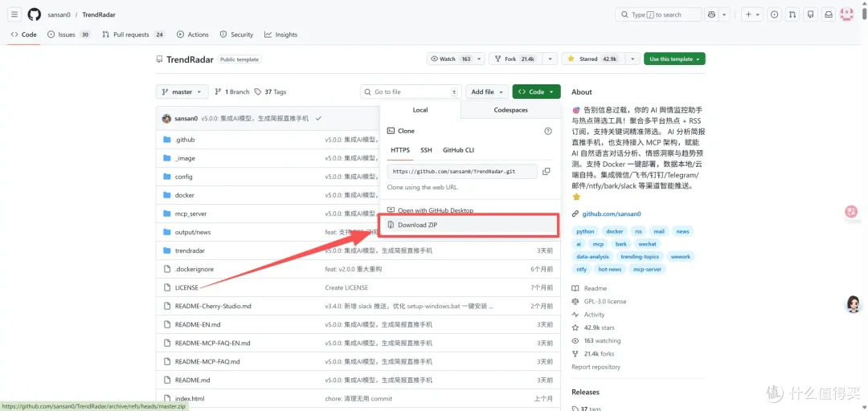Select the Local tab
This screenshot has width=868, height=411.
coord(420,110)
